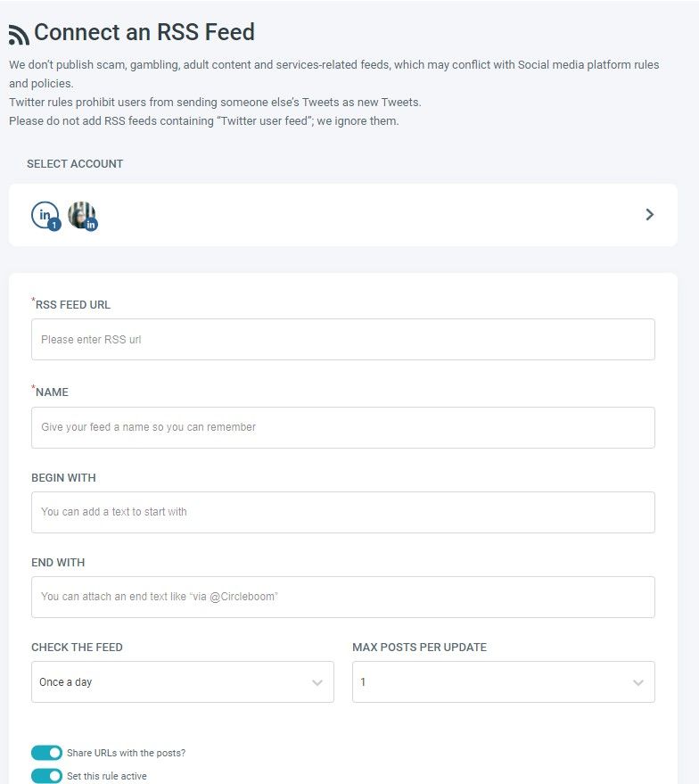Disable the "Share URLs with the posts?" toggle
699x784 pixels.
(x=45, y=753)
